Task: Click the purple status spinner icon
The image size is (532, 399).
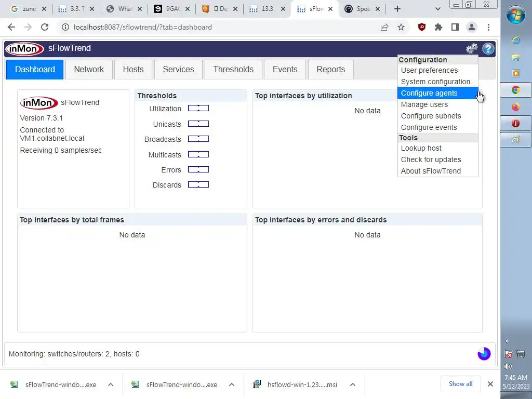Action: point(484,354)
